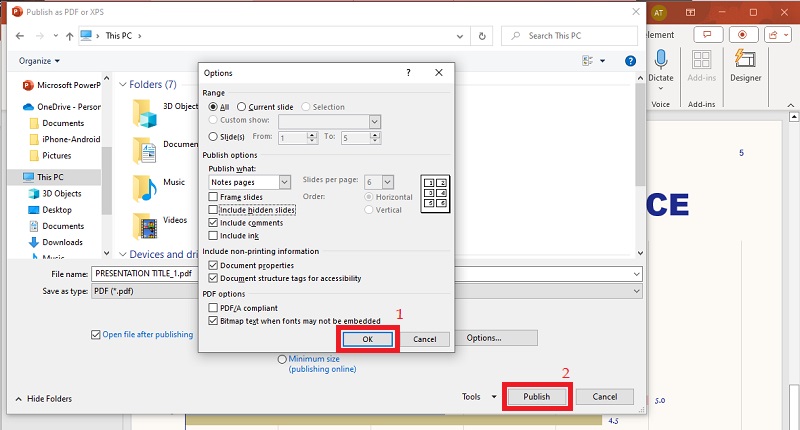This screenshot has width=800, height=430.
Task: Open the Organize menu
Action: (x=39, y=61)
